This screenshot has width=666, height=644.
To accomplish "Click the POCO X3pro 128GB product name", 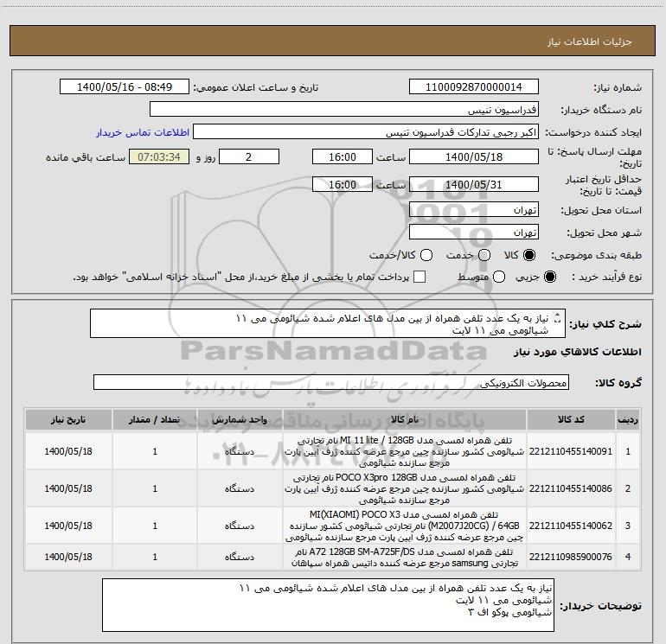I will [x=405, y=488].
